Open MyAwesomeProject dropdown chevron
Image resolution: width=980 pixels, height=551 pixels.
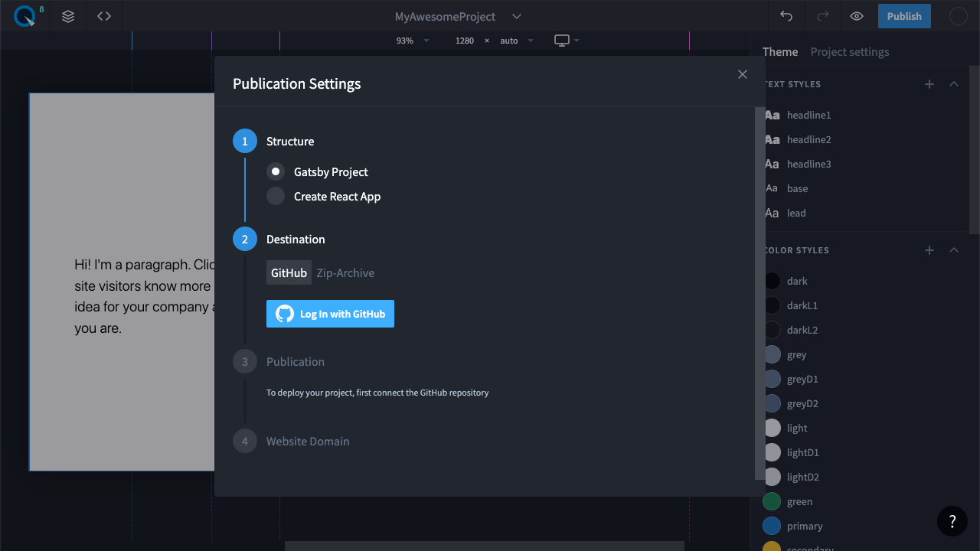517,17
